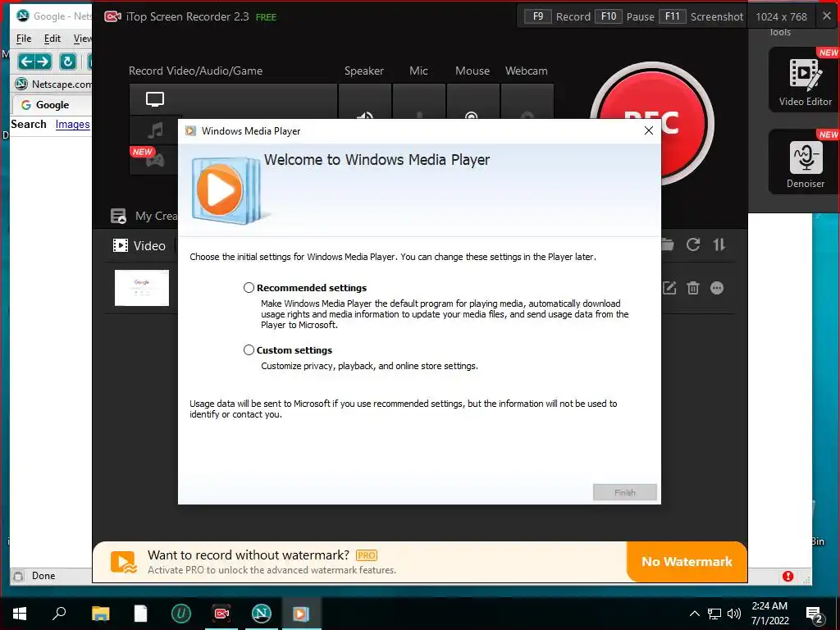Show hidden system tray icons
840x630 pixels.
coord(694,614)
